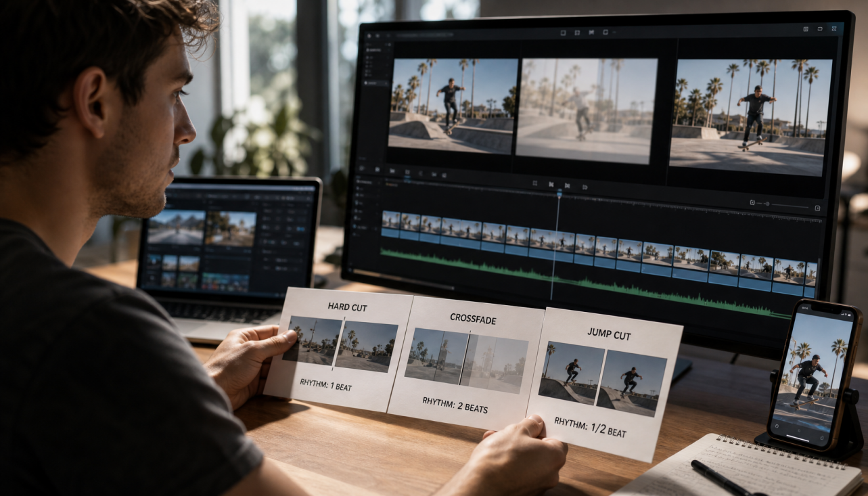This screenshot has width=868, height=496.
Task: Select the right preview pane on the monitor
Action: coord(750,116)
